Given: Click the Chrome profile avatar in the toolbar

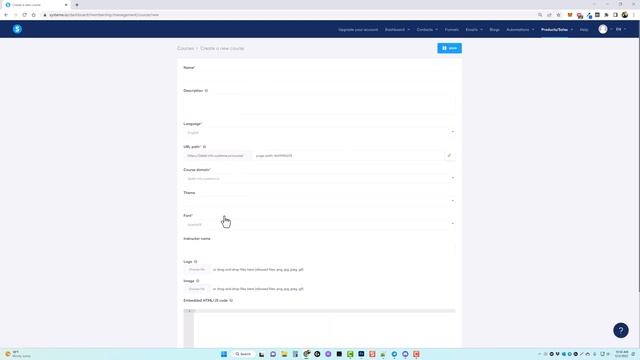Looking at the screenshot, I should 625,15.
